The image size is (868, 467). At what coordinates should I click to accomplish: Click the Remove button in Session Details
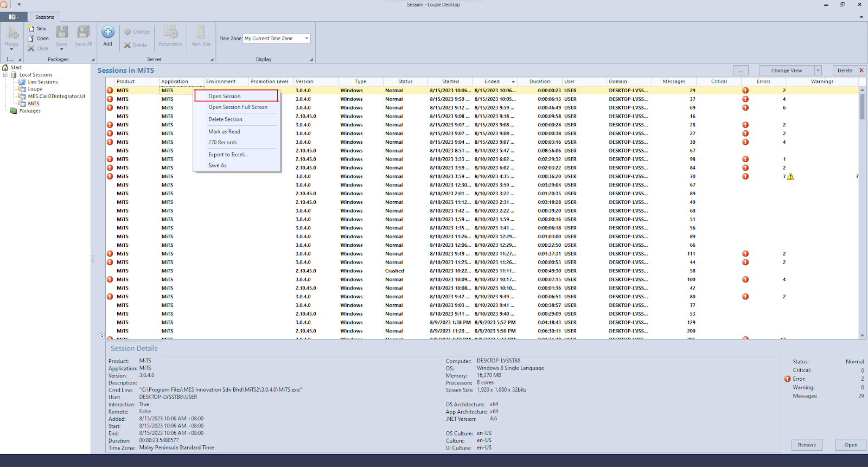pyautogui.click(x=807, y=445)
